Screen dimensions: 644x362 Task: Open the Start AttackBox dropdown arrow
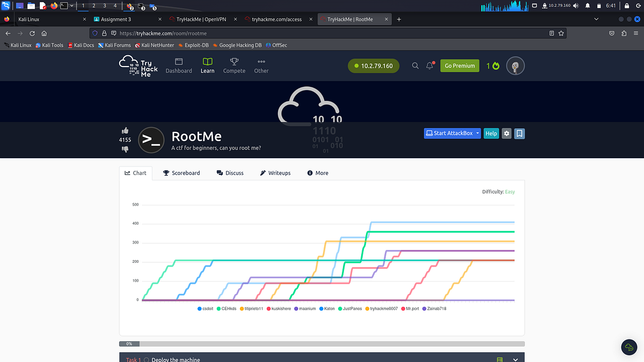point(478,133)
